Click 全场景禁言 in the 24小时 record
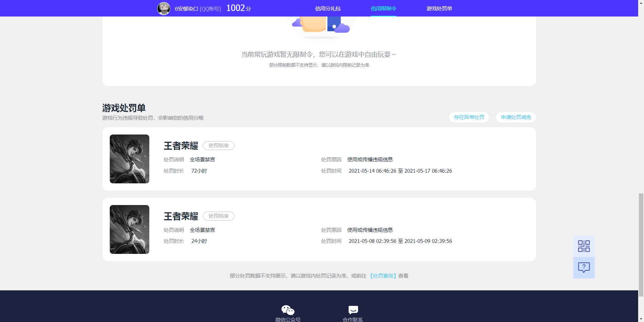The image size is (644, 322). [x=202, y=230]
